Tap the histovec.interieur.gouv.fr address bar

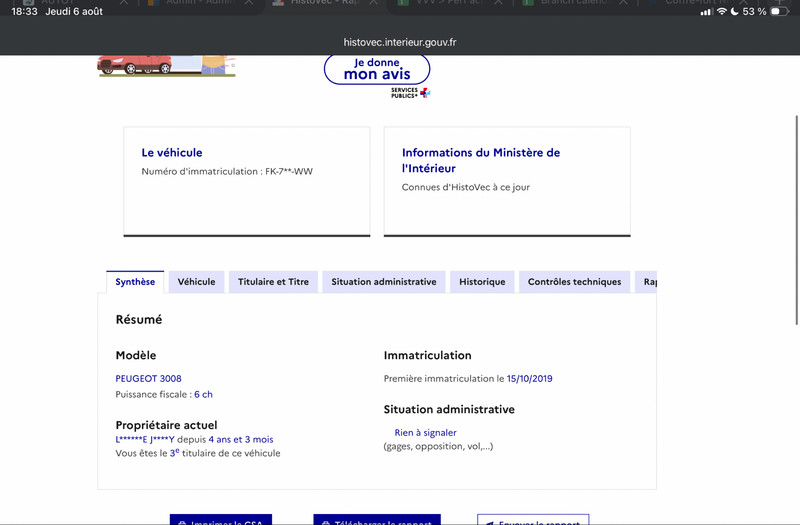[399, 42]
